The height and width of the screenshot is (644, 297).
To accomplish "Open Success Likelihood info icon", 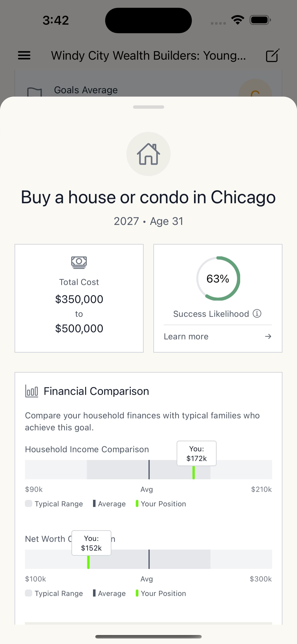I will (x=257, y=313).
